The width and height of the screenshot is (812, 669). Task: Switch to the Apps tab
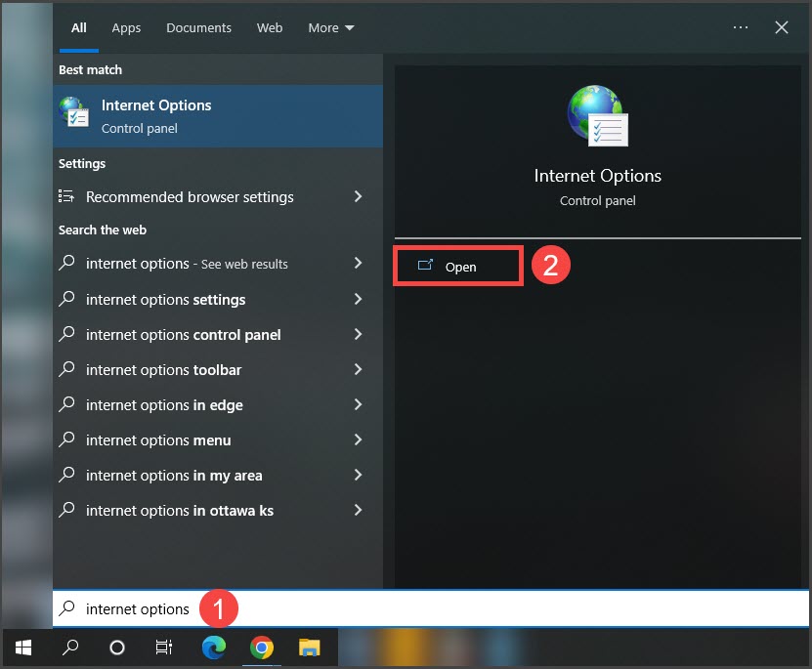126,28
